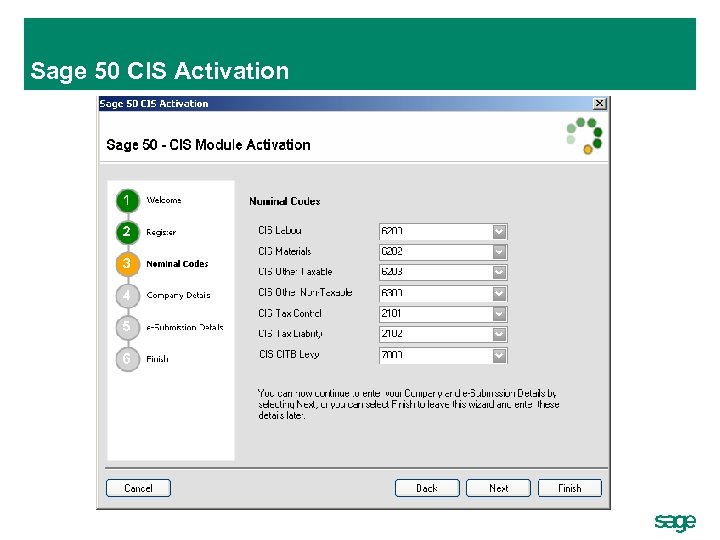
Task: Click the step 1 Welcome circle icon
Action: point(127,201)
